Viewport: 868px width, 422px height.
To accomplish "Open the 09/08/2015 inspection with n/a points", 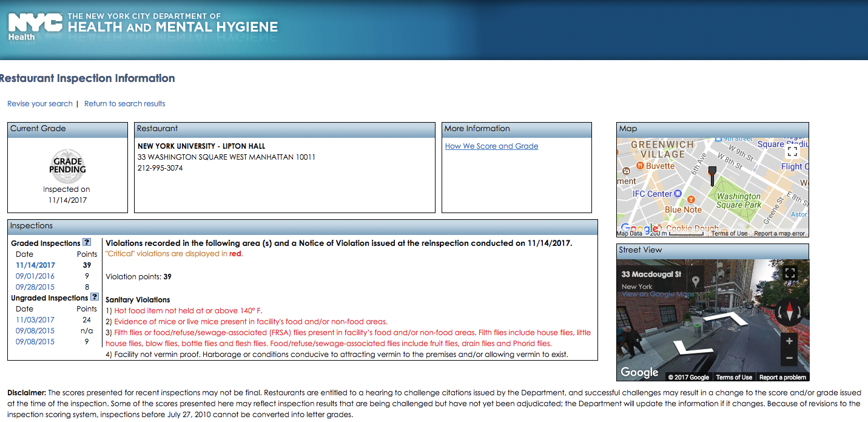I will (35, 331).
